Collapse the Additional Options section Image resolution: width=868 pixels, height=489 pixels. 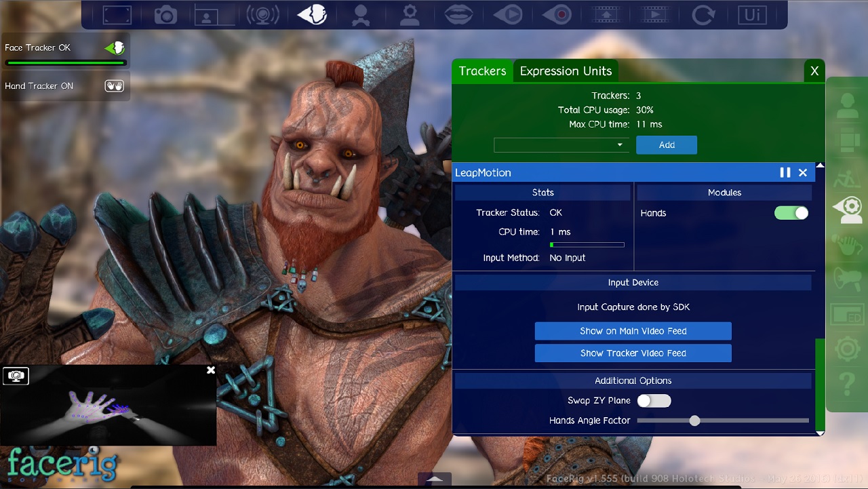[x=633, y=380]
